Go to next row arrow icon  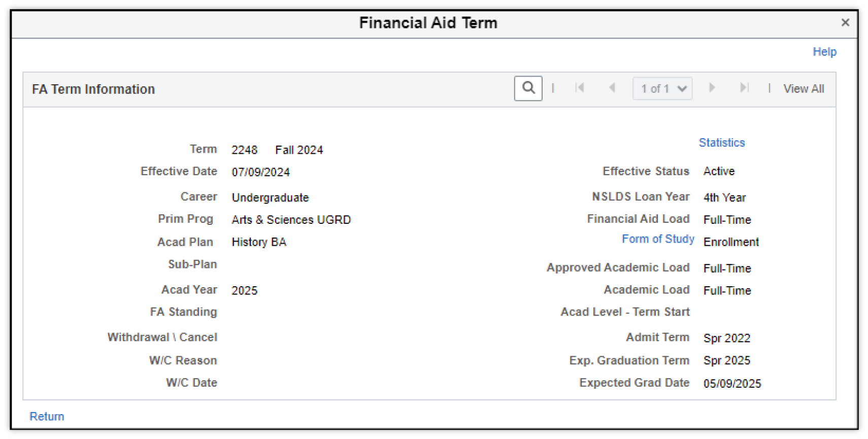pyautogui.click(x=712, y=88)
